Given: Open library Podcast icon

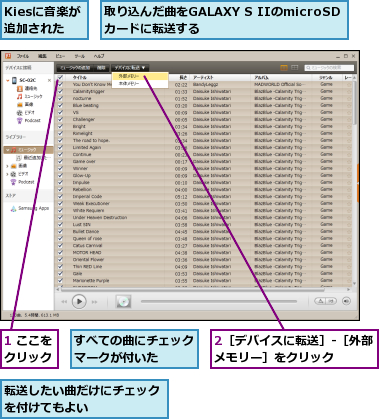Looking at the screenshot, I should [x=14, y=182].
